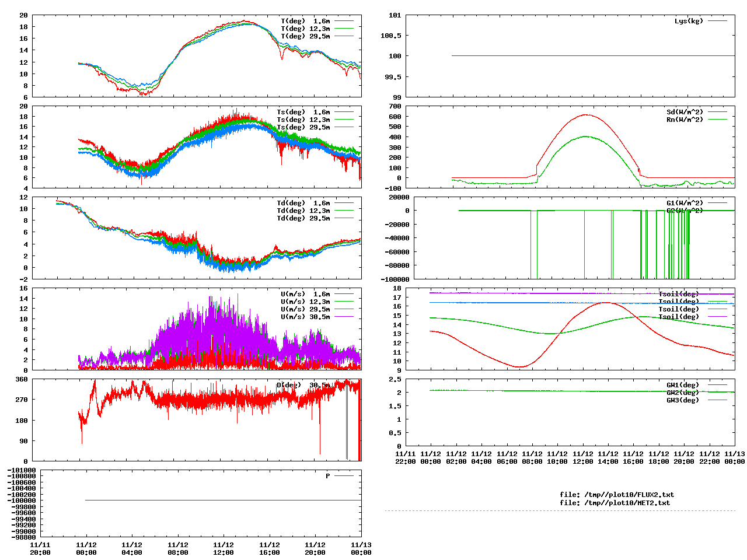Image resolution: width=747 pixels, height=560 pixels.
Task: Pick the "Td(deg) 29.5m" legend text
Action: pyautogui.click(x=303, y=218)
